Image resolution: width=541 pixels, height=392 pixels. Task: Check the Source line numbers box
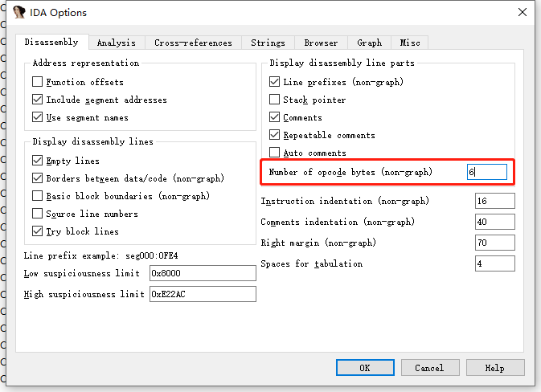(37, 214)
